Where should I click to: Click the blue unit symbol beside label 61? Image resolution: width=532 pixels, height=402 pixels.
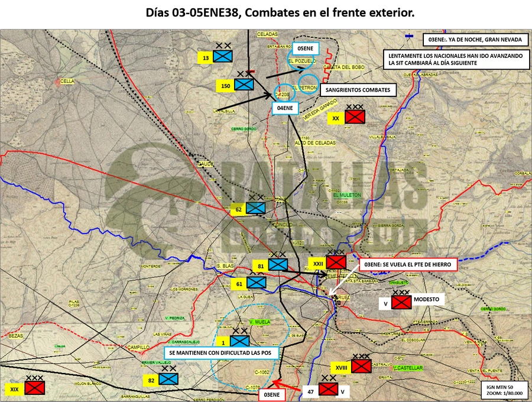click(x=257, y=282)
